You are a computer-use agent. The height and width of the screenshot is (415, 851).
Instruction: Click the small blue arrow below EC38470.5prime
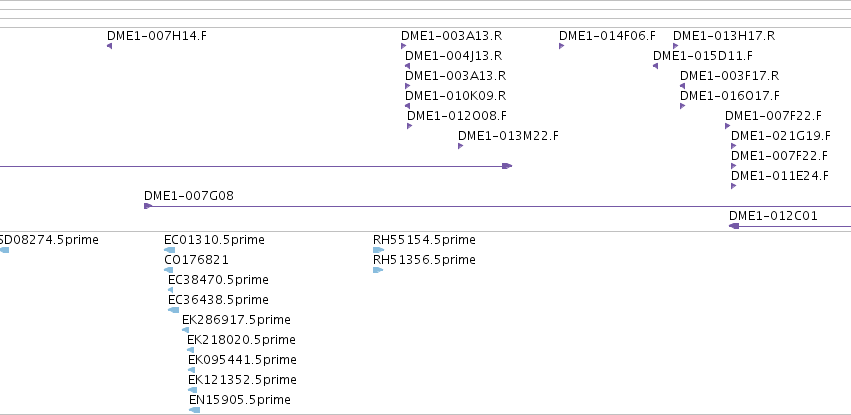tap(170, 290)
